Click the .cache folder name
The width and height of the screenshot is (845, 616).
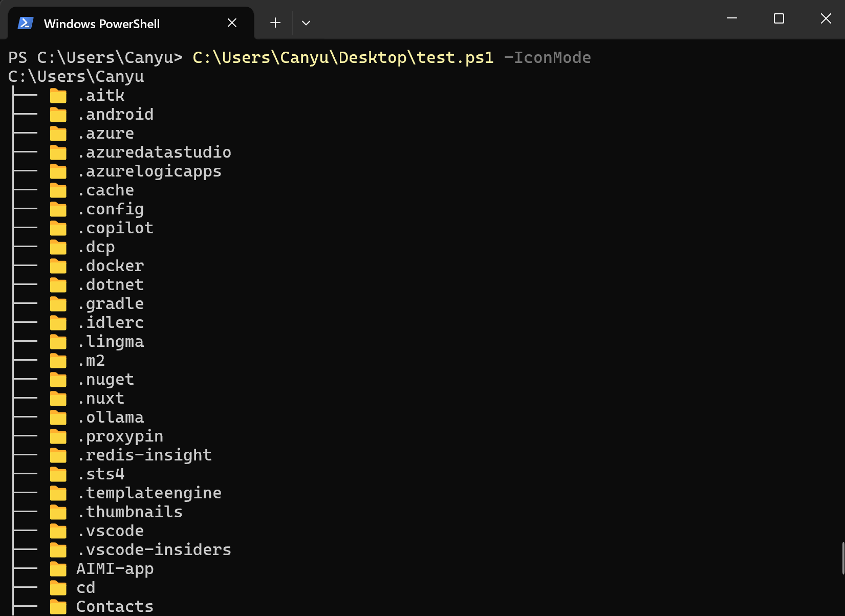point(105,190)
